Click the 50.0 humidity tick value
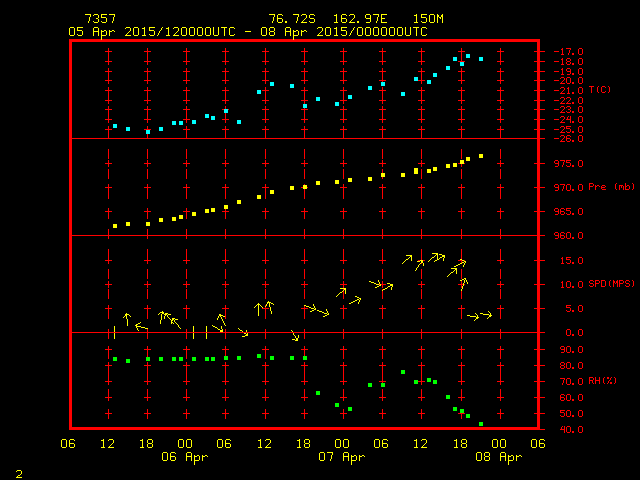 (x=571, y=414)
